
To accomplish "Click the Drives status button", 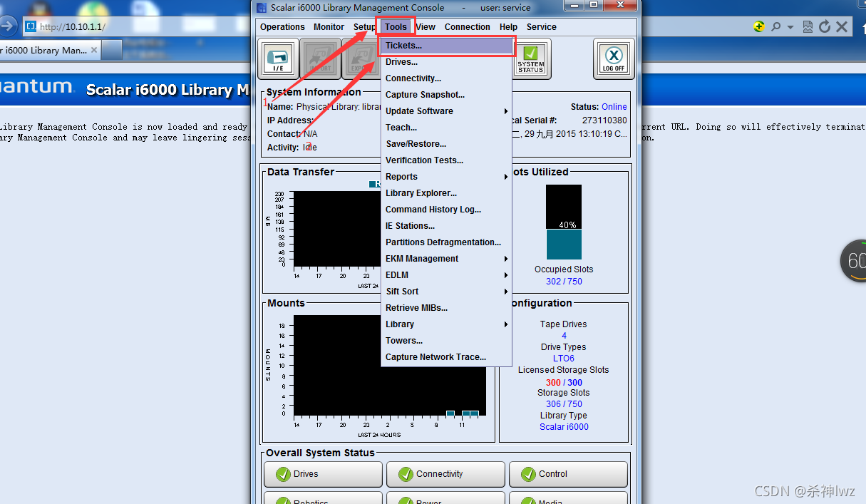I will [x=323, y=474].
